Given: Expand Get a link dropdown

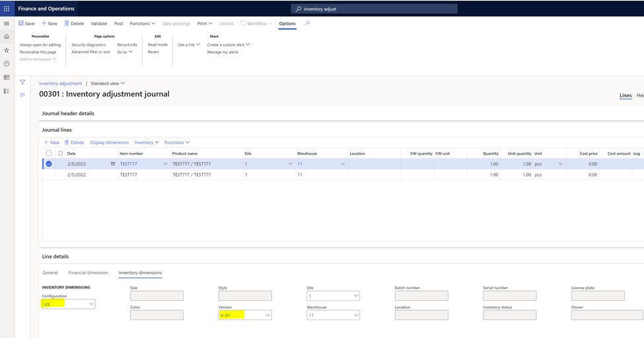Looking at the screenshot, I should [x=190, y=45].
